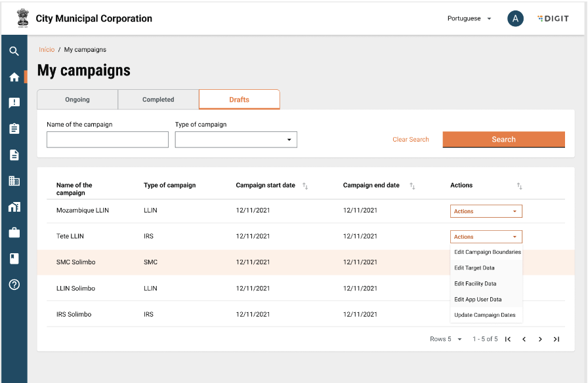Click the Mozambique LLIN campaign name
The width and height of the screenshot is (588, 383).
pyautogui.click(x=83, y=211)
